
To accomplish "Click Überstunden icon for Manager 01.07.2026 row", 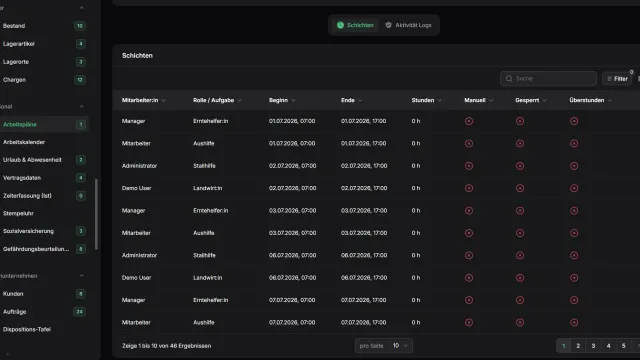I will click(x=574, y=121).
